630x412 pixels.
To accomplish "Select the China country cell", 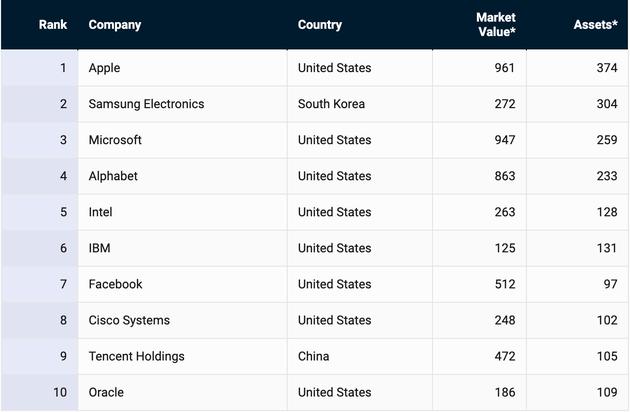I will tap(314, 356).
